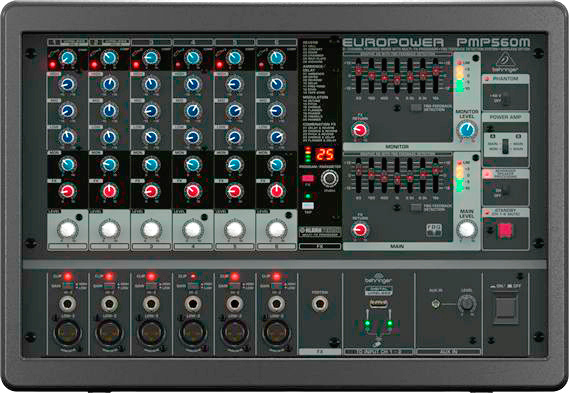Screen dimensions: 569x393
Task: Click the Footswitch jack in FX section
Action: click(320, 304)
